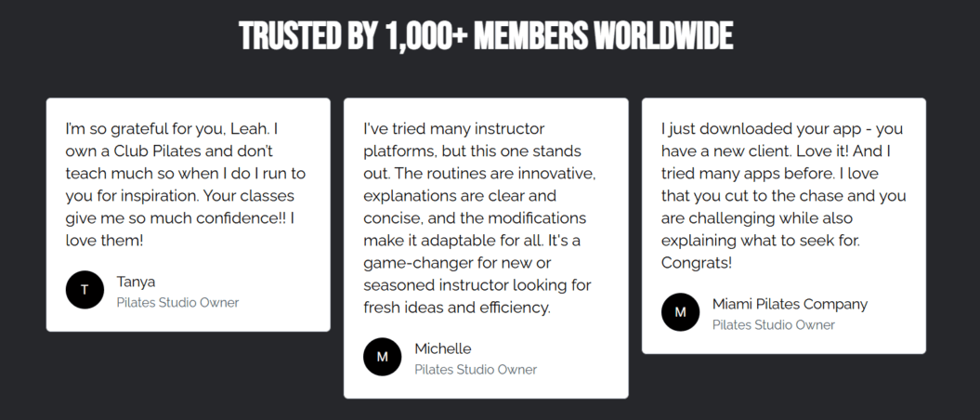Click "Pilates Studio Owner" under Miami Pilates Company

[x=774, y=325]
